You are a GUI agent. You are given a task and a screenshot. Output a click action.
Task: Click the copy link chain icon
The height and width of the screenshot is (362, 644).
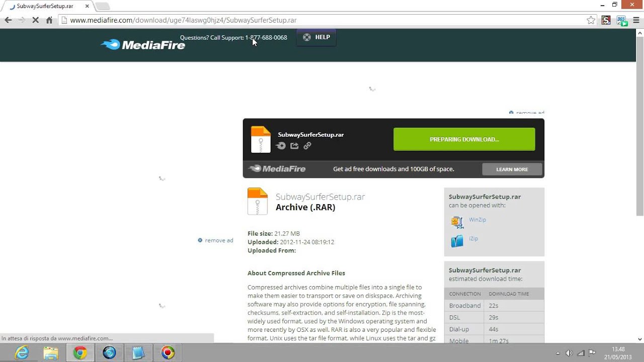(x=307, y=146)
